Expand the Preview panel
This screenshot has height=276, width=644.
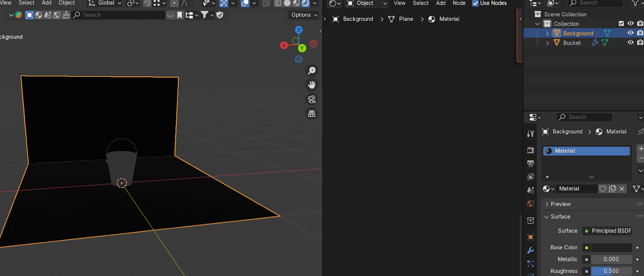pos(560,204)
